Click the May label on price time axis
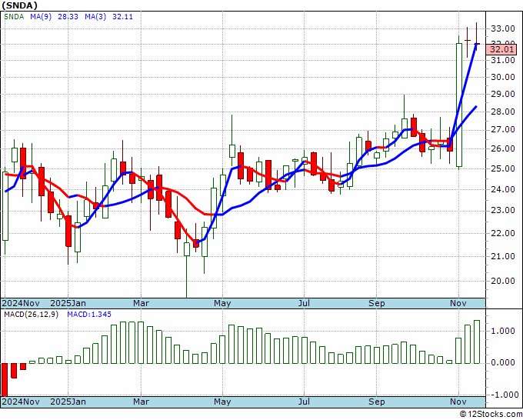The height and width of the screenshot is (420, 523). click(x=222, y=303)
